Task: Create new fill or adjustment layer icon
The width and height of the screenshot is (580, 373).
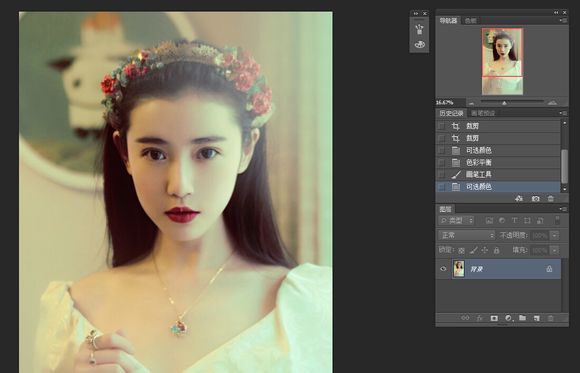Action: coord(508,318)
